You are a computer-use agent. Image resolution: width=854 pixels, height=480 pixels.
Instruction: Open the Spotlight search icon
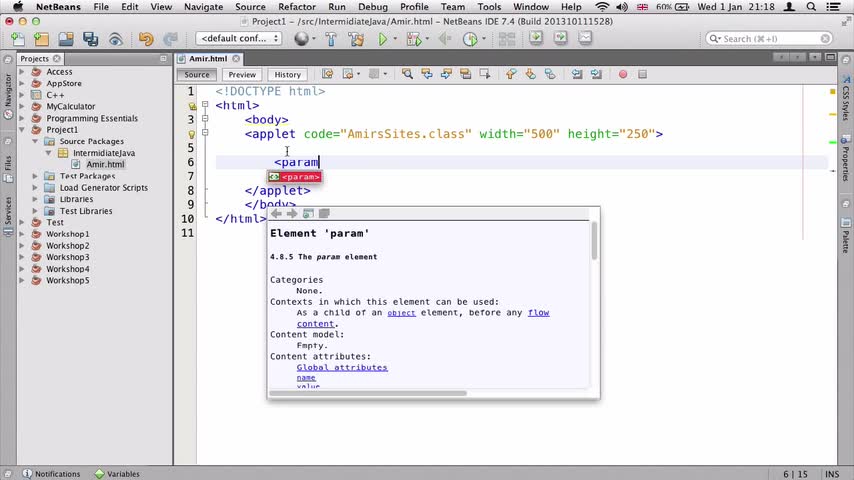click(811, 7)
